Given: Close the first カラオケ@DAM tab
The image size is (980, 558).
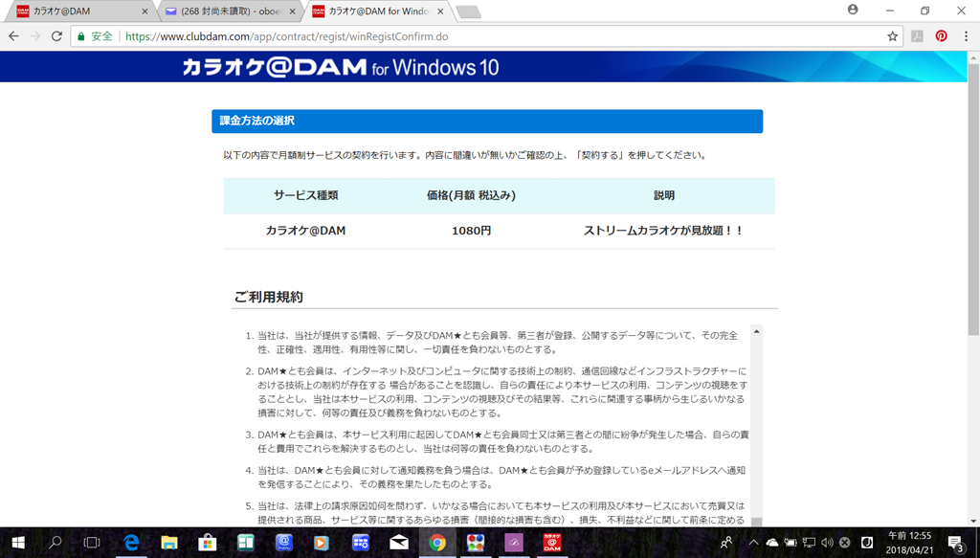Looking at the screenshot, I should (x=145, y=11).
